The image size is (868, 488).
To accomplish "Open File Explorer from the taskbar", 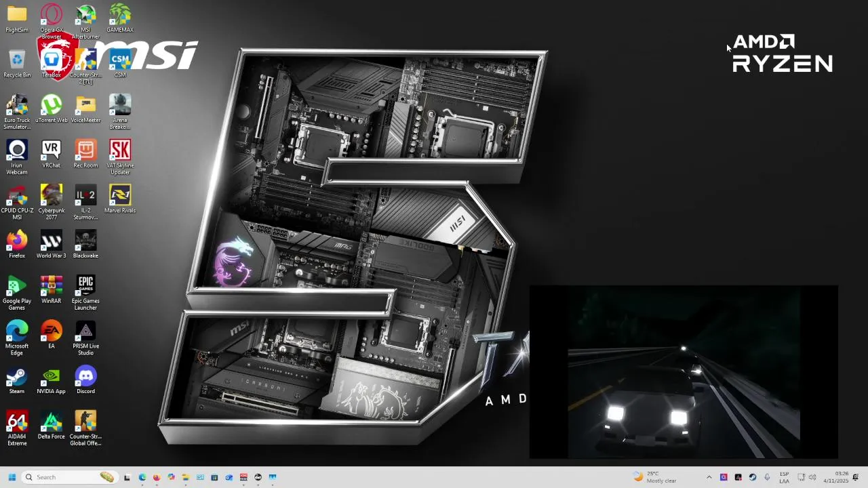I will point(185,477).
